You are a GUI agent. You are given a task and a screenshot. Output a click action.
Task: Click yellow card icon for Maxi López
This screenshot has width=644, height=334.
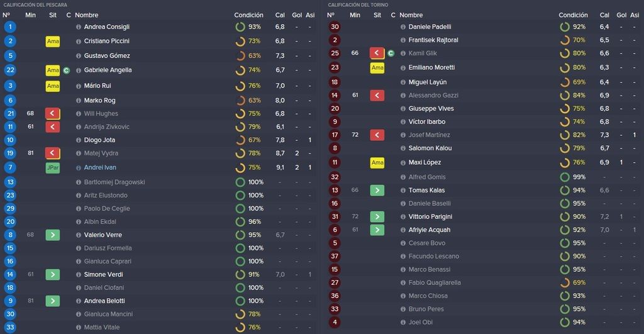pos(377,163)
